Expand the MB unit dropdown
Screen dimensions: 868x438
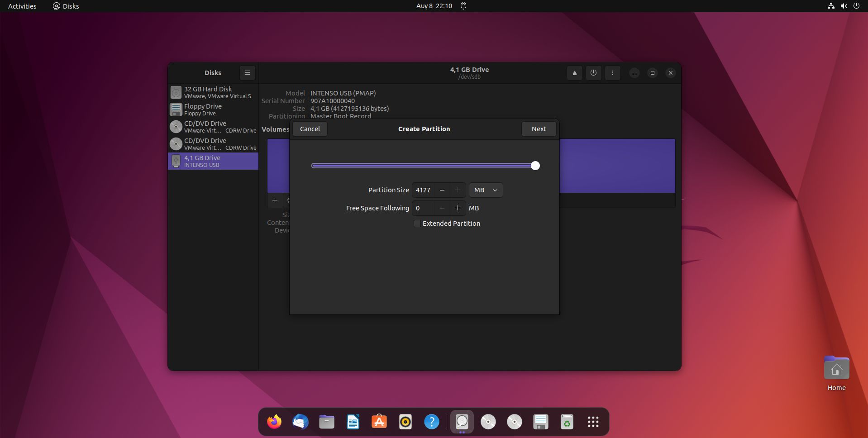[486, 190]
